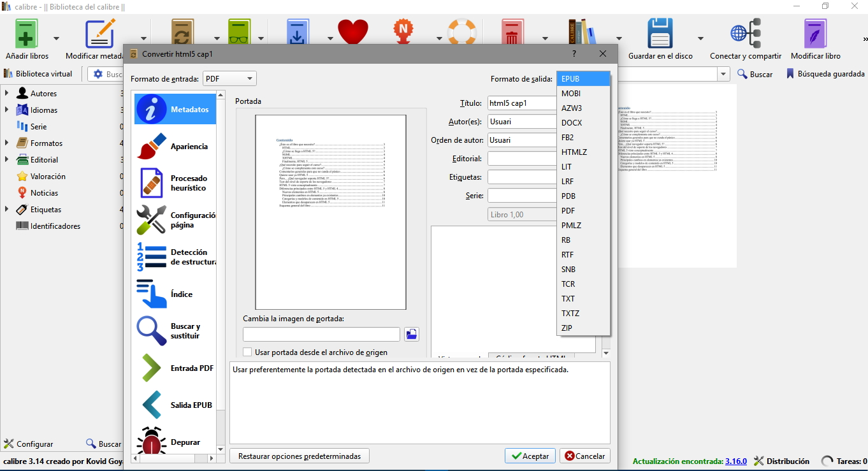The image size is (868, 471).
Task: Click the Editorial input field
Action: (522, 159)
